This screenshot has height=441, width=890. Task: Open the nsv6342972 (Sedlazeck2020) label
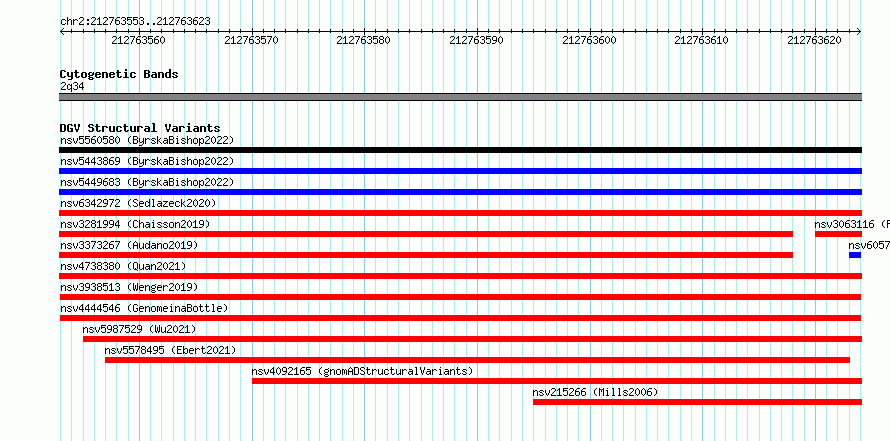pyautogui.click(x=138, y=203)
